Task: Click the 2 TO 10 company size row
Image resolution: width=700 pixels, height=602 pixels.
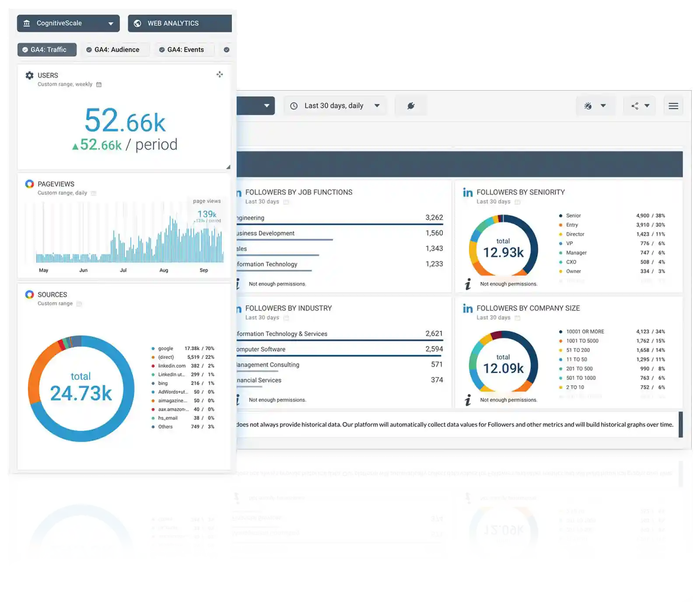Action: [x=612, y=387]
